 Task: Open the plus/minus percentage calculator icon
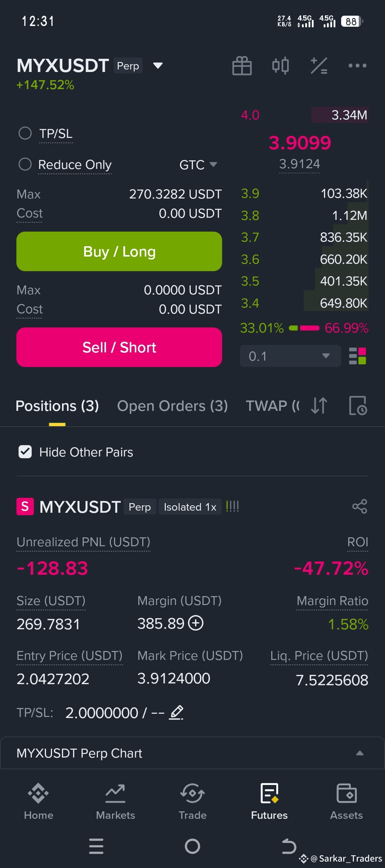click(319, 66)
